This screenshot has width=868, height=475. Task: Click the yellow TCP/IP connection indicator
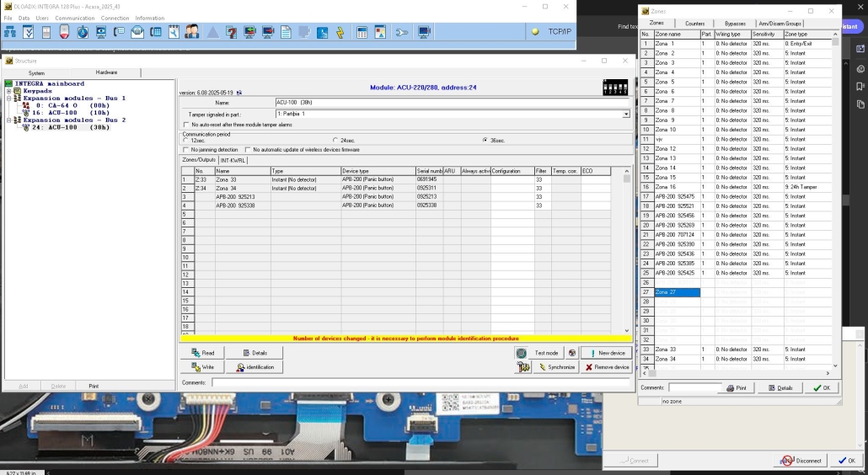tap(535, 33)
